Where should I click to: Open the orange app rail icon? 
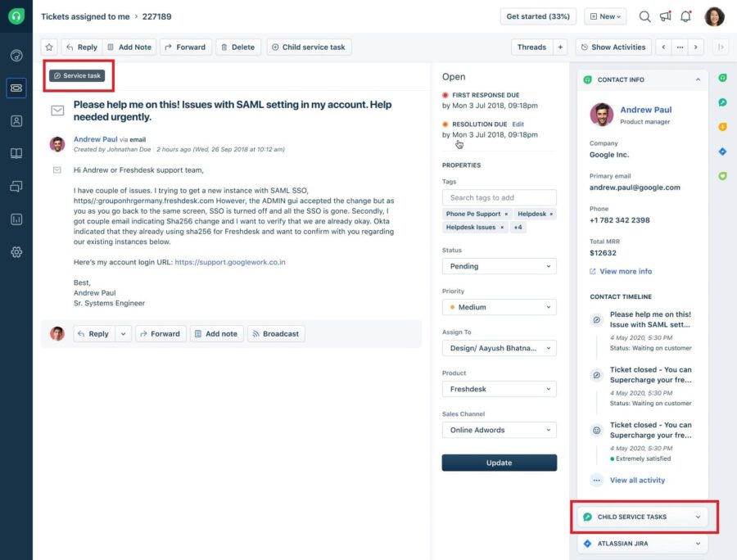723,127
